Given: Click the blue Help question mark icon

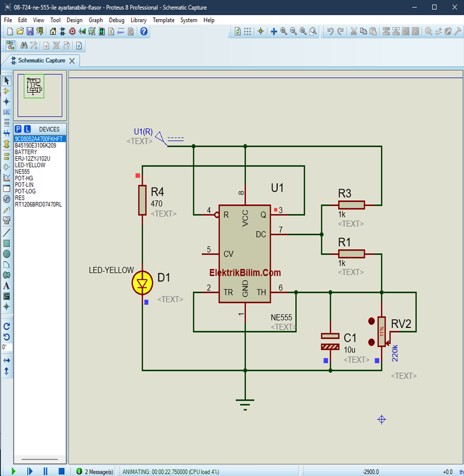Looking at the screenshot, I should tap(144, 31).
